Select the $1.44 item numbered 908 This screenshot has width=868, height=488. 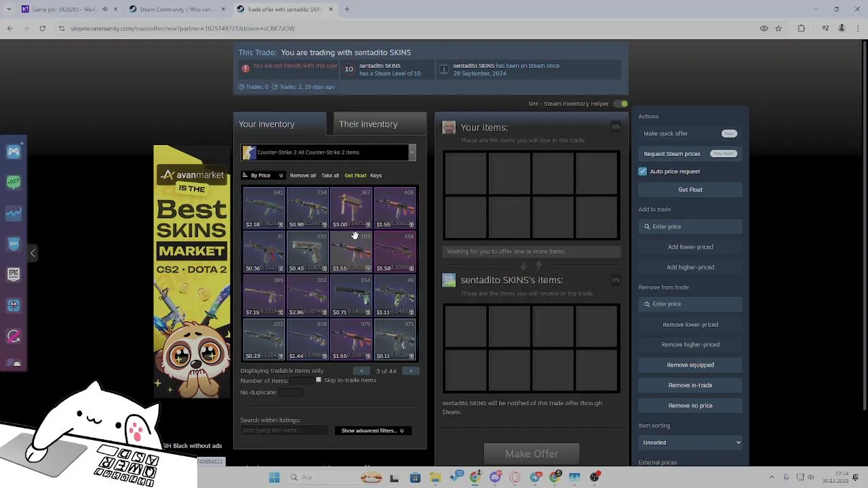(307, 340)
